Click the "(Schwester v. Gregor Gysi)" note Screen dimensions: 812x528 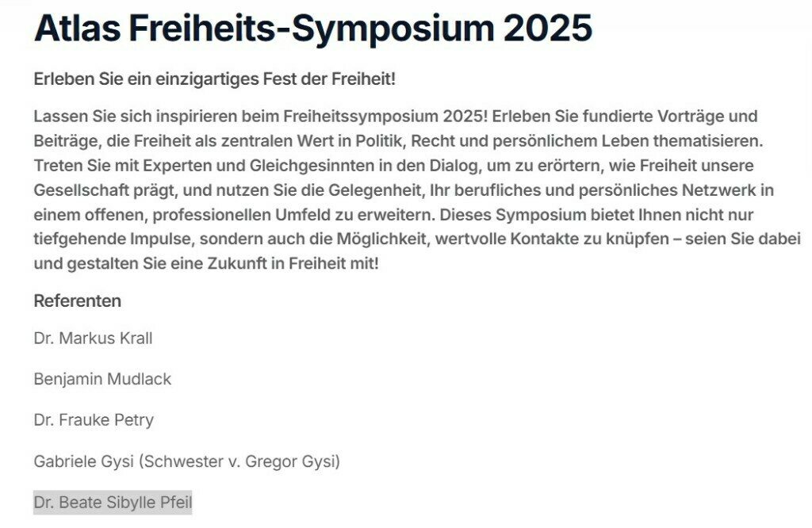239,461
